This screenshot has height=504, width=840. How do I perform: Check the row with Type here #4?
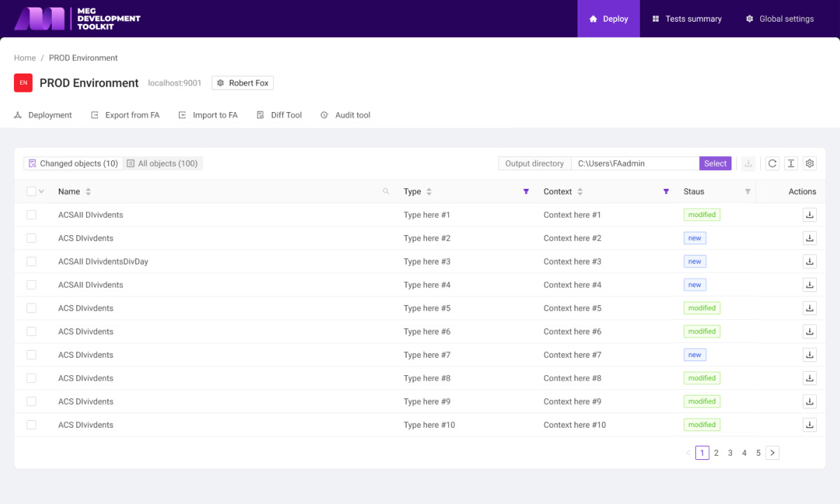click(x=31, y=285)
